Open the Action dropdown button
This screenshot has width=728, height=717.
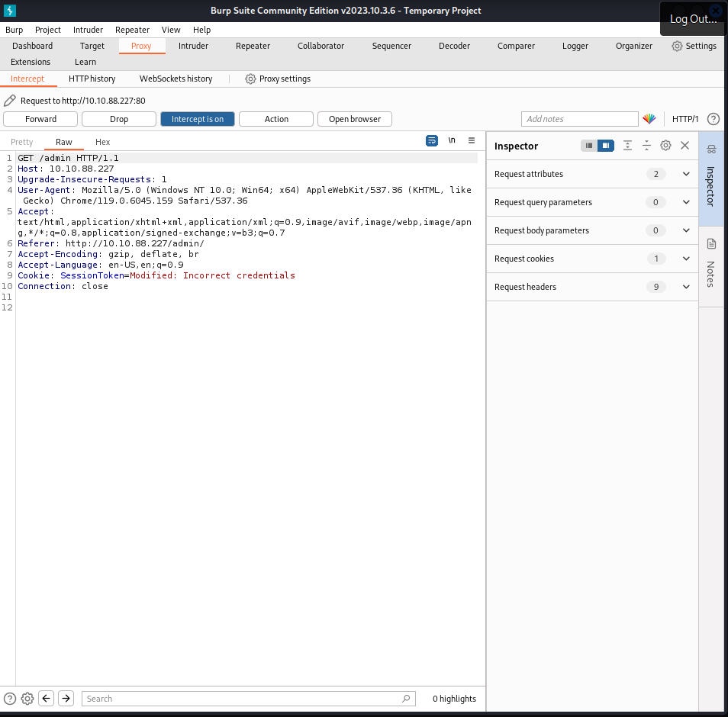click(276, 119)
